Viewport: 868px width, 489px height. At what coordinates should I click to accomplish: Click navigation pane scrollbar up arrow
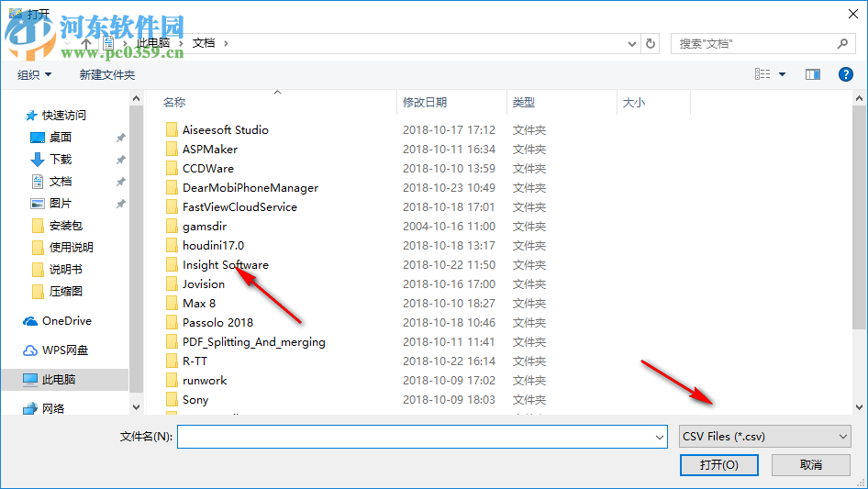point(136,98)
